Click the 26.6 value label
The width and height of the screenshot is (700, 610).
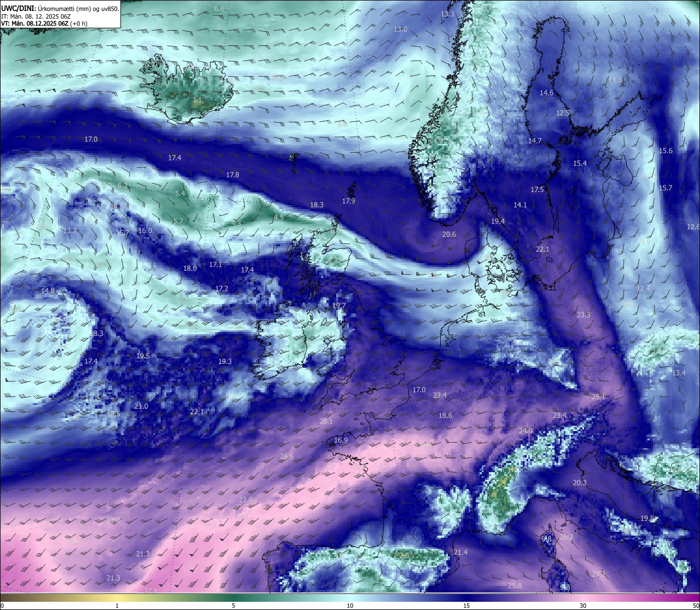click(x=287, y=456)
